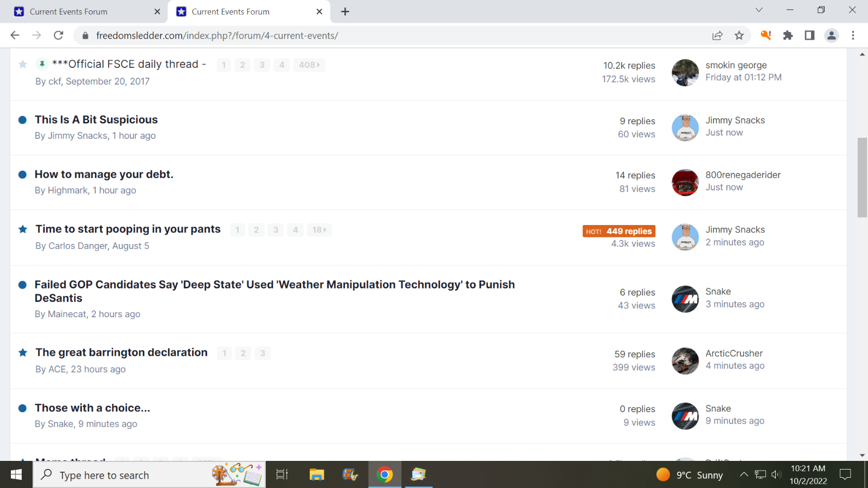868x488 pixels.
Task: Open Chrome's three-dot menu
Action: click(853, 35)
